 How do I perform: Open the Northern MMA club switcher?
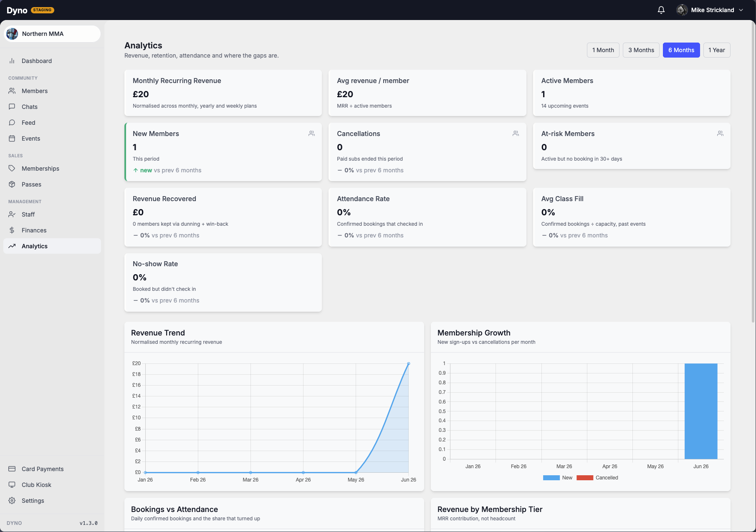point(52,34)
